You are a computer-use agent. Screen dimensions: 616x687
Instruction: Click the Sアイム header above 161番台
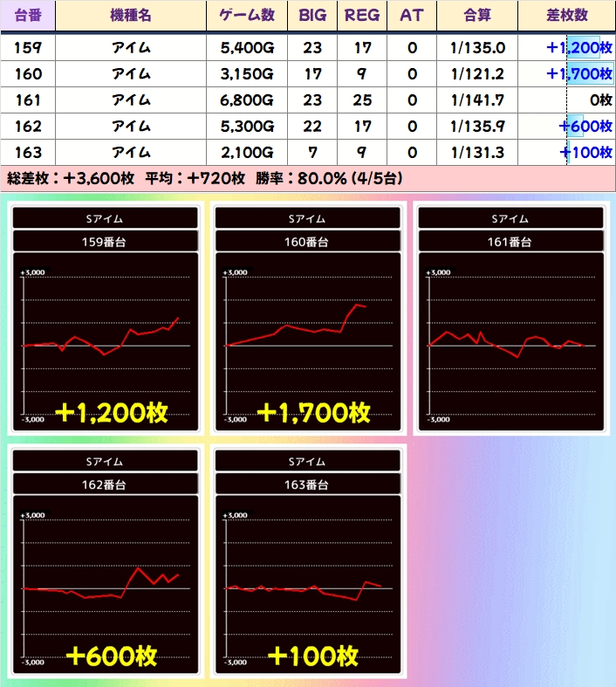click(510, 218)
